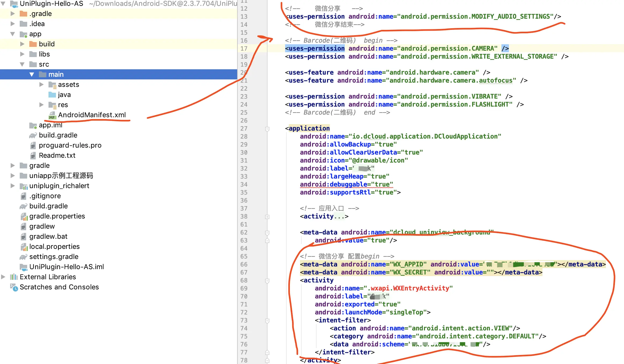Click the UniPlugin-Hello-AS.iml file icon

pos(23,267)
